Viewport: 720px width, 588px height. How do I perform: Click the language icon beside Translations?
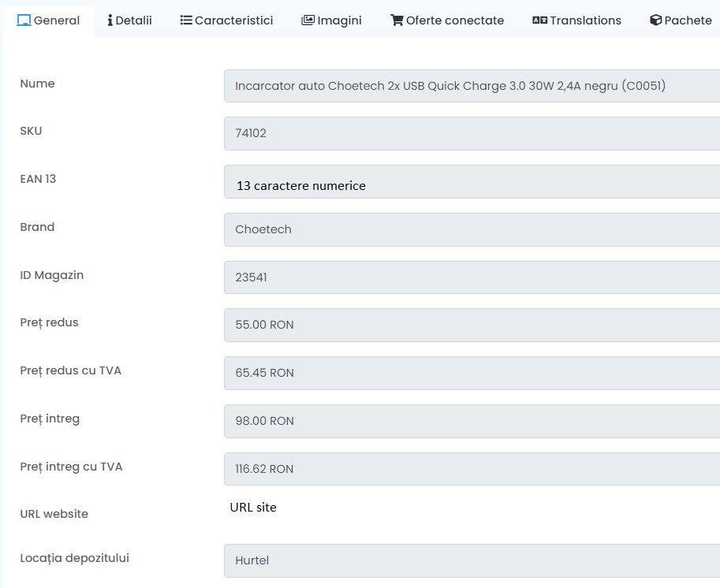[x=539, y=20]
